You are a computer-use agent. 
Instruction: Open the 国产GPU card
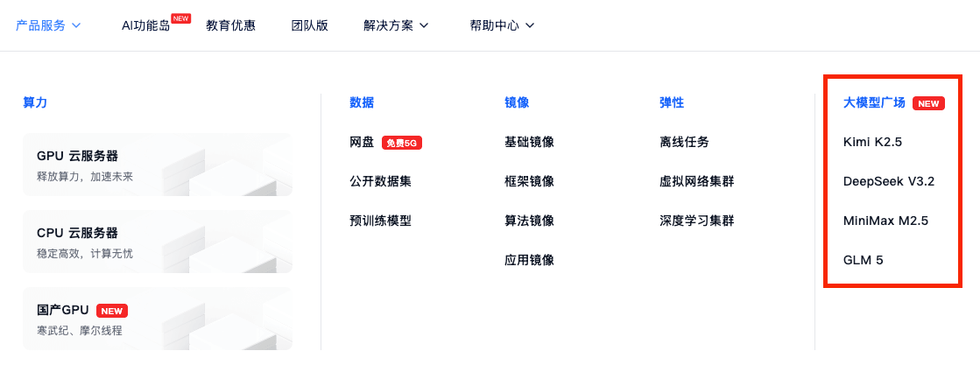[x=158, y=319]
